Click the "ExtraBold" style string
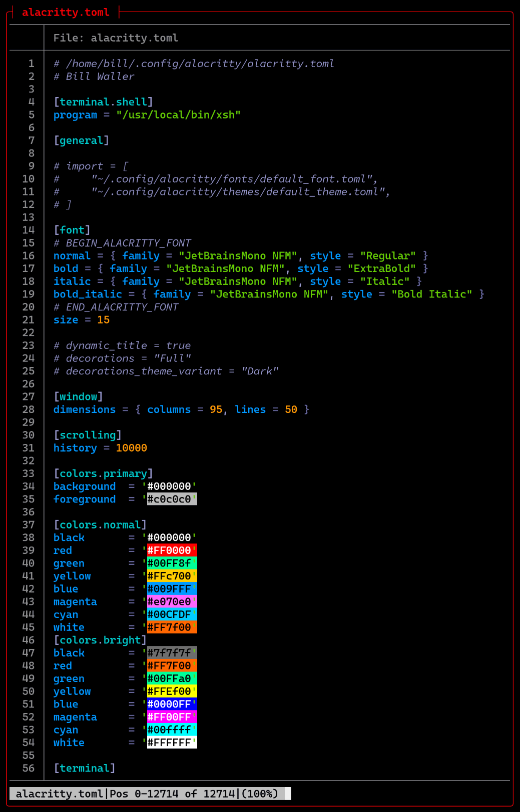 [381, 268]
